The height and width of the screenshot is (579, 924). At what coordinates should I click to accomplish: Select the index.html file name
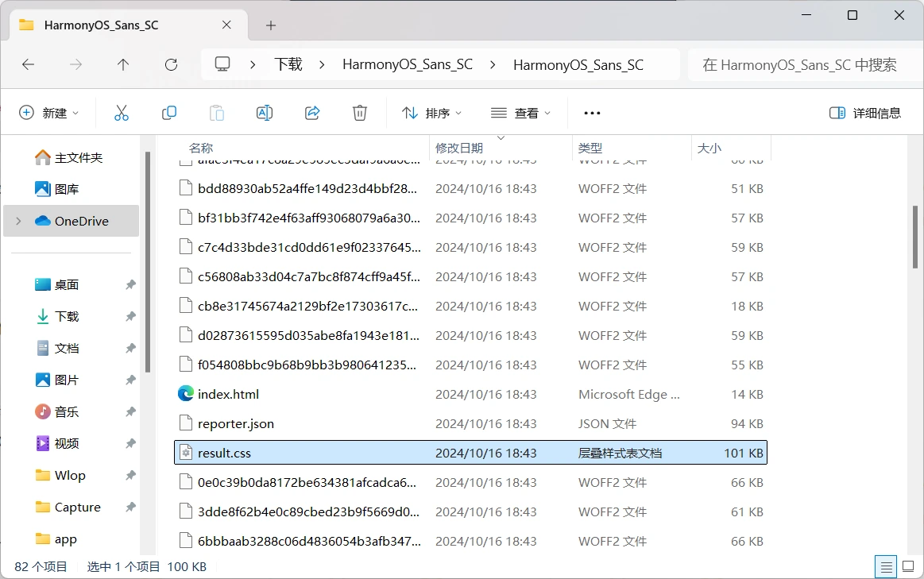(228, 394)
